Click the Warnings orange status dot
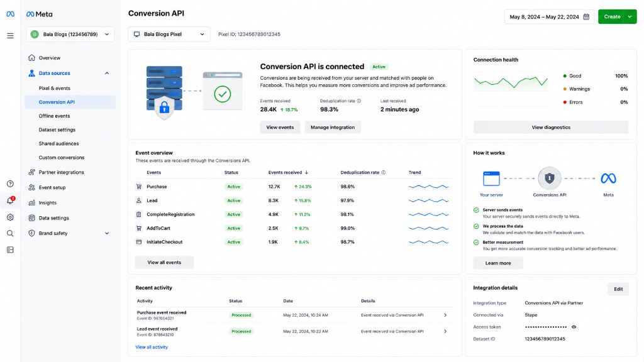Image resolution: width=644 pixels, height=362 pixels. (565, 89)
